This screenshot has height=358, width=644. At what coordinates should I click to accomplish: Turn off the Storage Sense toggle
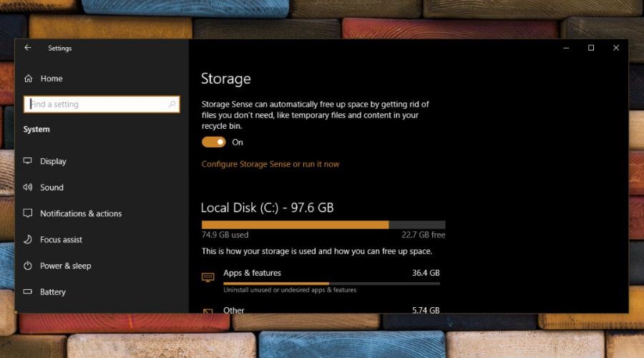(x=213, y=142)
